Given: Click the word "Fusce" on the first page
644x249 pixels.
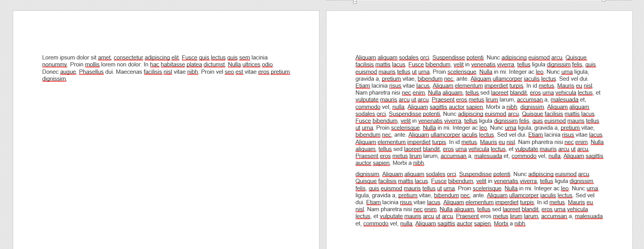Looking at the screenshot, I should pos(189,58).
